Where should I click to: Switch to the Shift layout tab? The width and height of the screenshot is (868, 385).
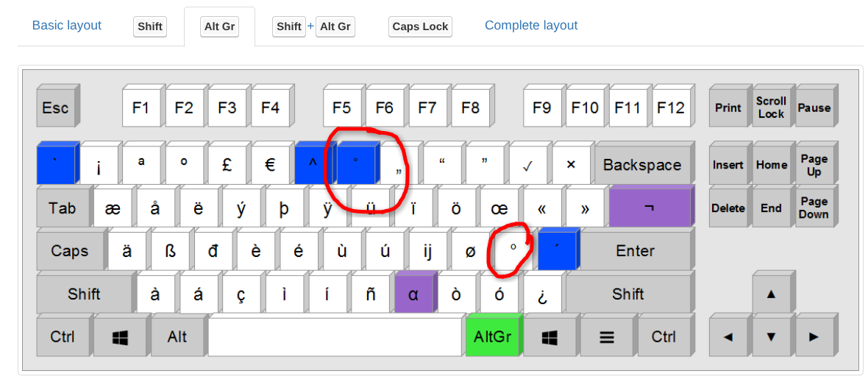point(150,27)
